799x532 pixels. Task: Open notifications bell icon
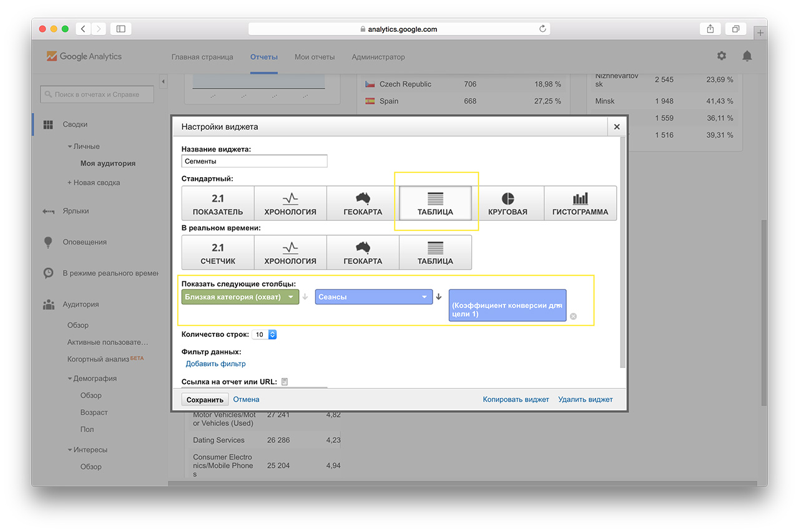coord(747,56)
